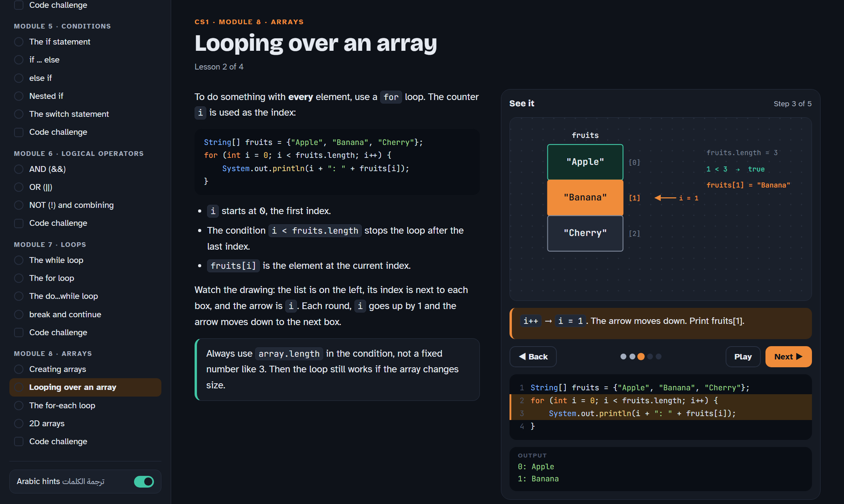
Task: Open the if ... else lesson
Action: point(85,60)
